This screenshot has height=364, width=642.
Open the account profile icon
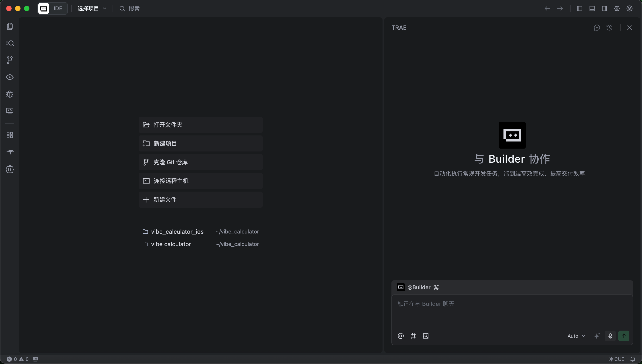click(630, 8)
